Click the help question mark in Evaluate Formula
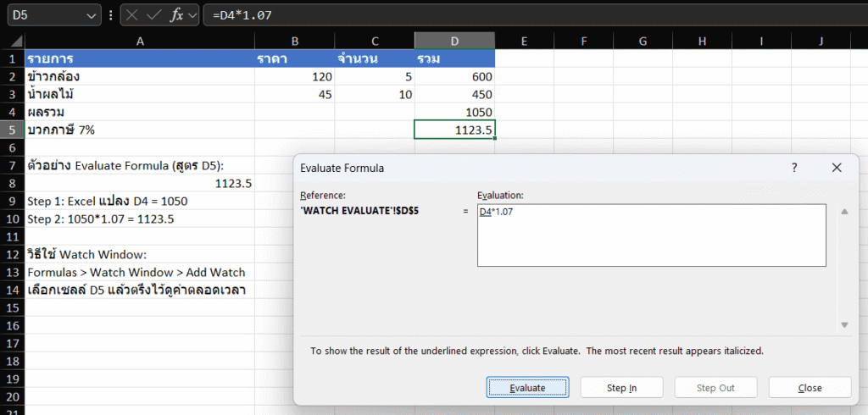Image resolution: width=868 pixels, height=415 pixels. (x=794, y=168)
